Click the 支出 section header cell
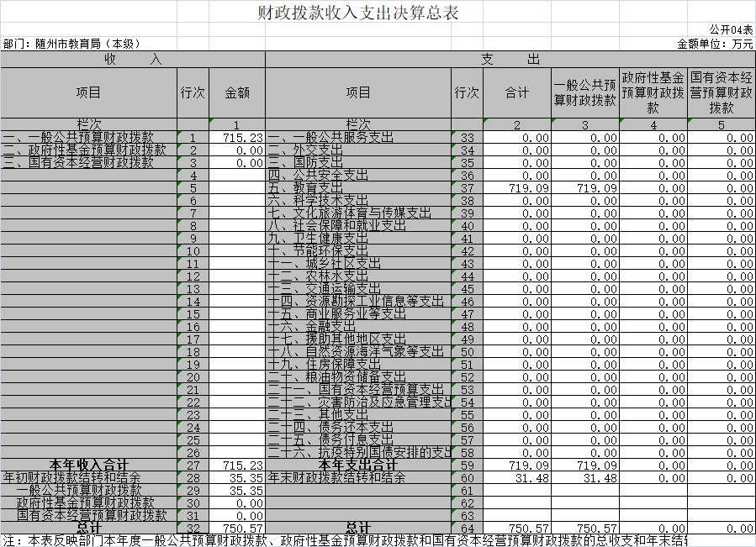This screenshot has width=756, height=547. point(510,60)
